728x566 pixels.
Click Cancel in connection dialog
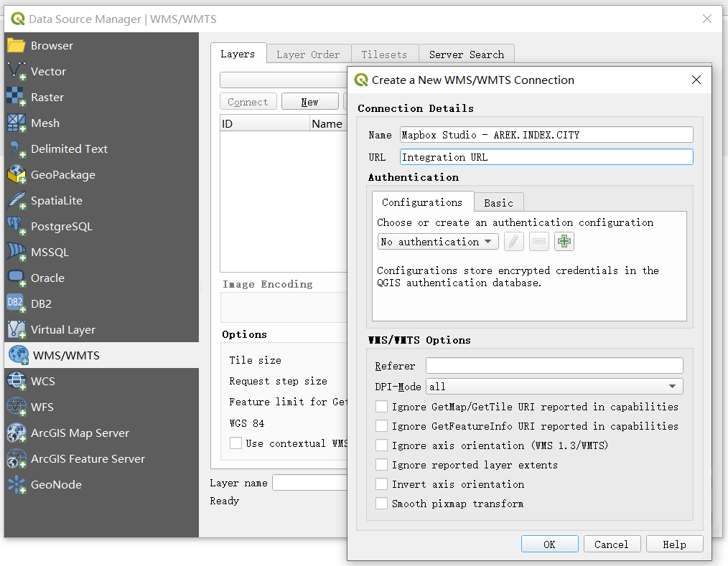coord(612,544)
